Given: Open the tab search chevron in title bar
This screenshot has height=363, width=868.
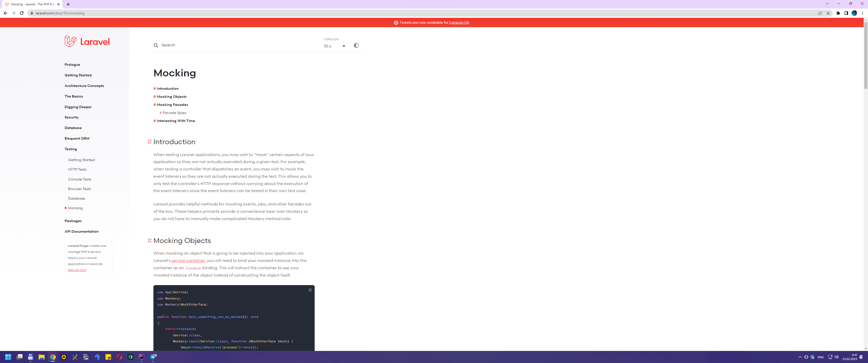Looking at the screenshot, I should [827, 4].
